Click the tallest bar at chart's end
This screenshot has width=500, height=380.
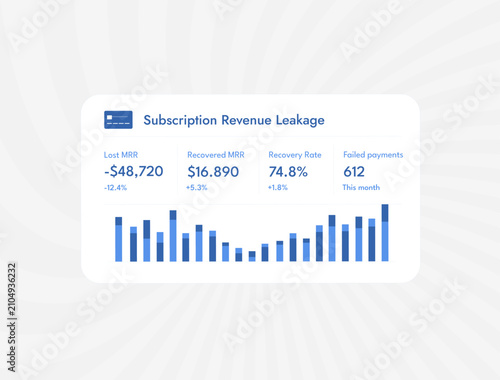point(385,233)
